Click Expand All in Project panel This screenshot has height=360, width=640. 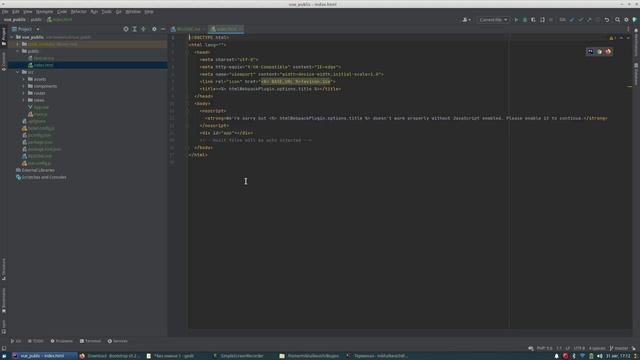click(x=134, y=29)
